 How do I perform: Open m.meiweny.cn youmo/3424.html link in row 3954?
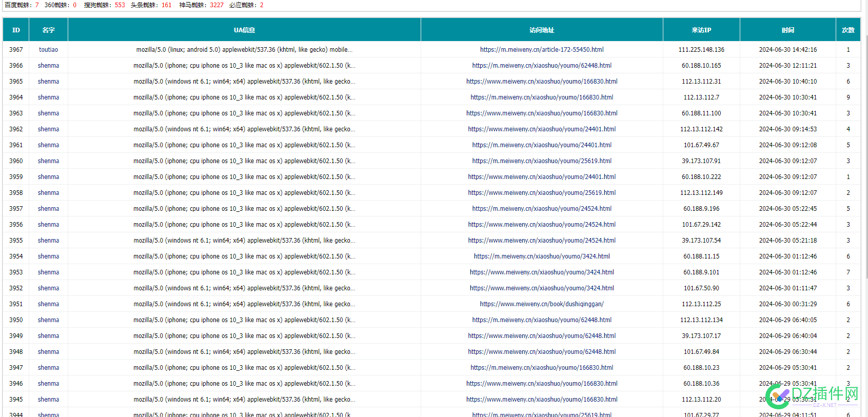pyautogui.click(x=542, y=256)
